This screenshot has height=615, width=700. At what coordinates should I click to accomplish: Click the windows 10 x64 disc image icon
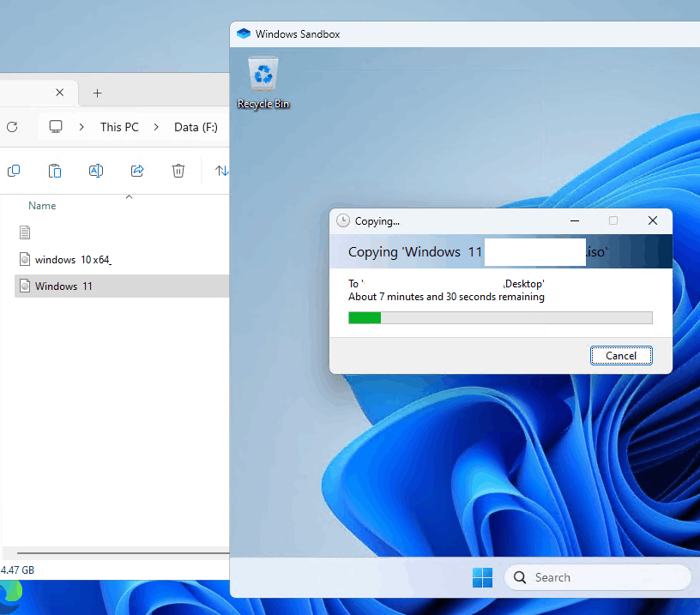tap(25, 259)
